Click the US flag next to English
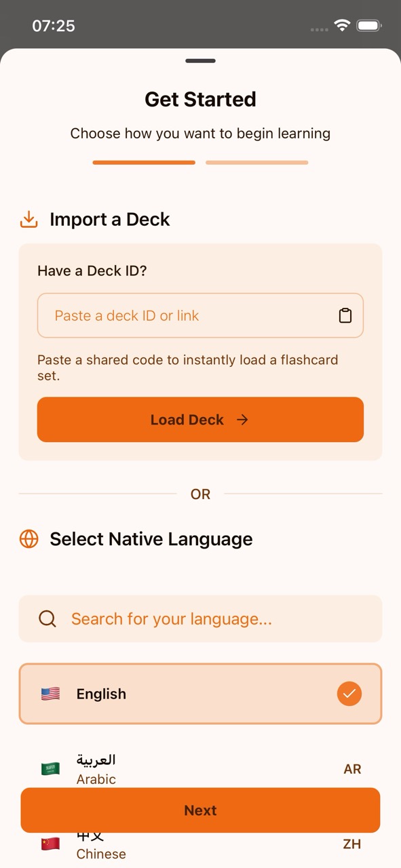Screen dimensions: 401x868 [x=51, y=693]
